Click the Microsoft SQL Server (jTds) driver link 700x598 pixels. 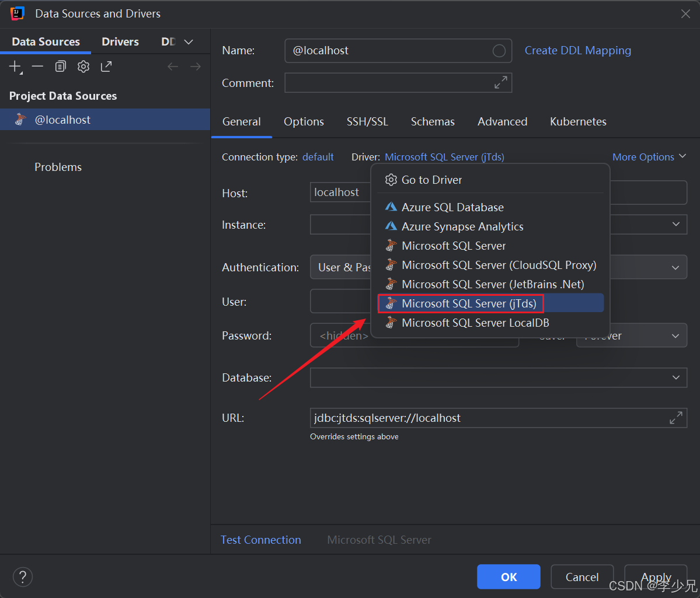[444, 157]
